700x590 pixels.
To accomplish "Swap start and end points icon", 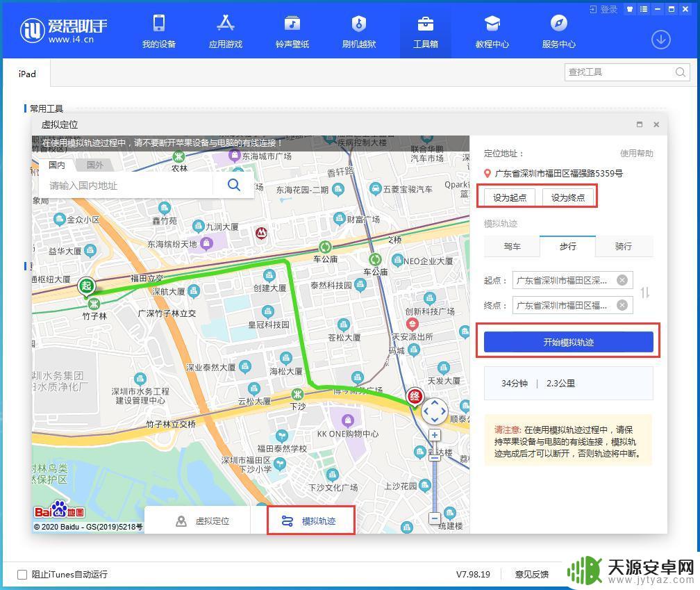I will (x=644, y=293).
